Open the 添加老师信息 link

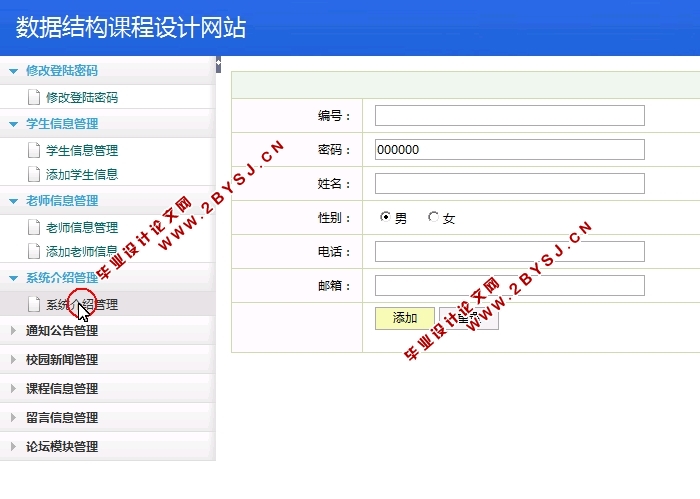(82, 251)
